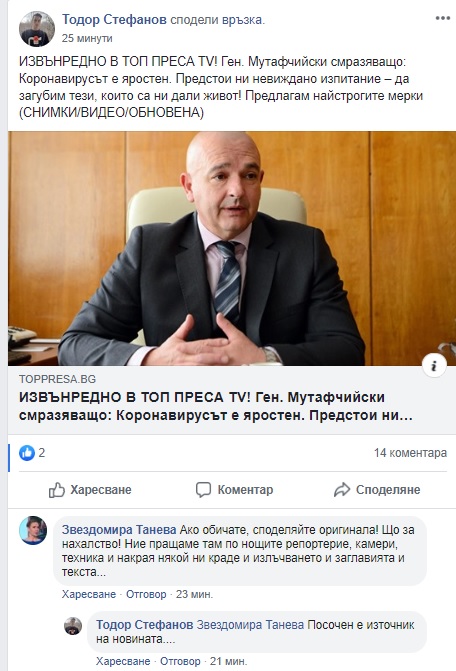Like Звездомира Танева's comment via Харесване
Screen dimensions: 456x671
pyautogui.click(x=89, y=594)
